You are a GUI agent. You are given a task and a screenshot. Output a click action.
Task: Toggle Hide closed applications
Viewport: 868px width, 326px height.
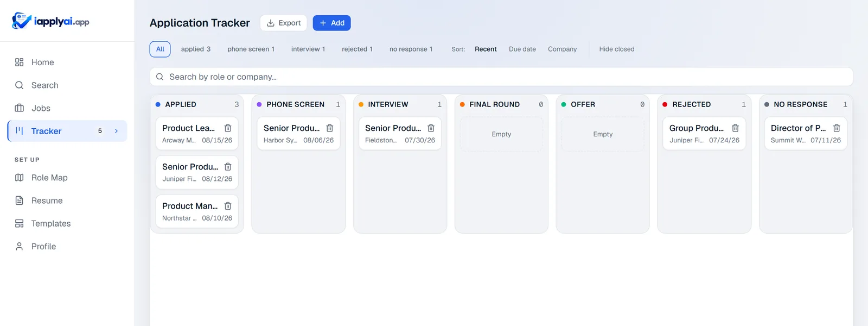click(x=617, y=49)
